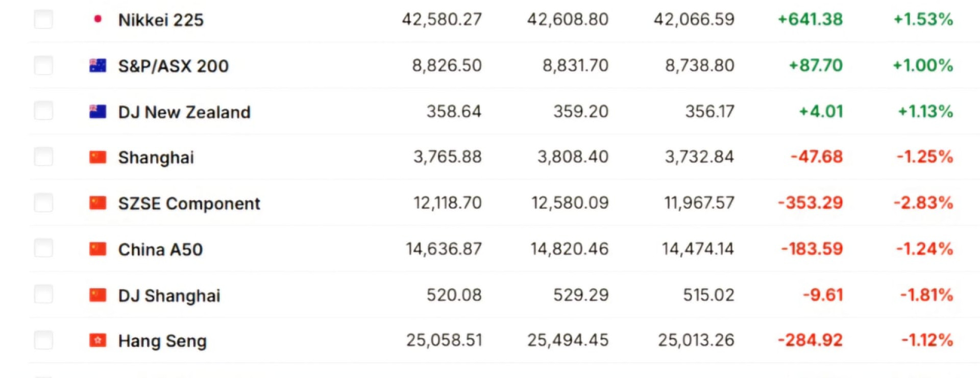Screen dimensions: 980x378
Task: Go to the SZSE Component link
Action: coord(189,204)
